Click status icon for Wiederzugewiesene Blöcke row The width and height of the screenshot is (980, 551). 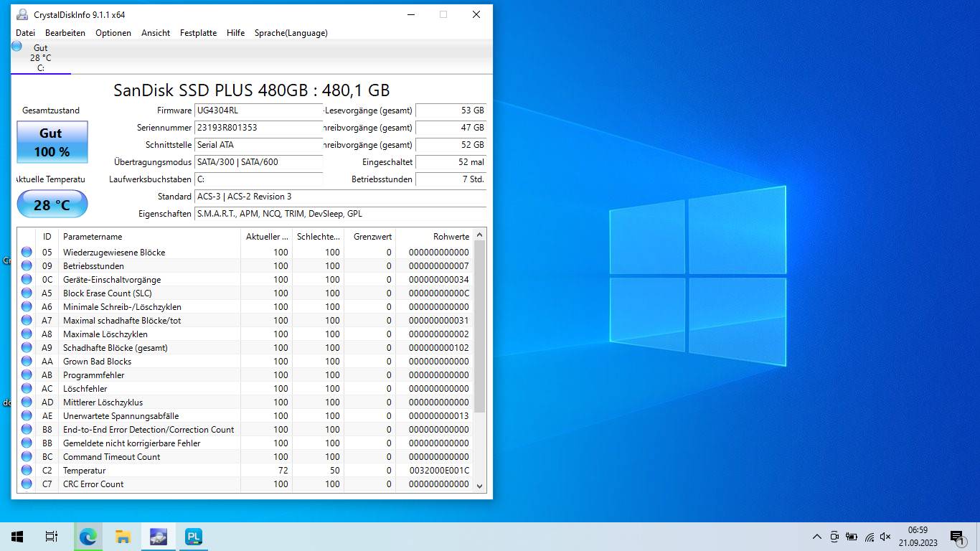point(27,252)
